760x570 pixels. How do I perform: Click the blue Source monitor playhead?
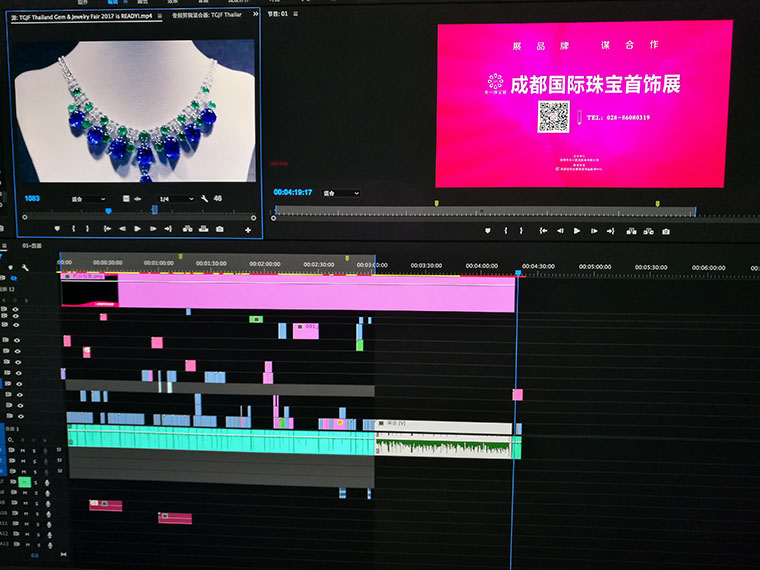pos(109,211)
